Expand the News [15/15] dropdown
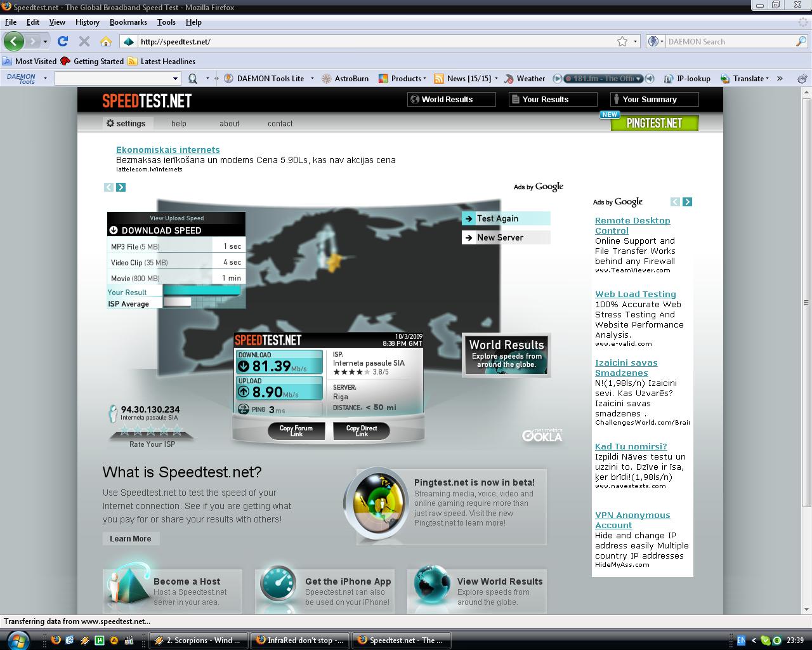The height and width of the screenshot is (650, 812). click(496, 79)
